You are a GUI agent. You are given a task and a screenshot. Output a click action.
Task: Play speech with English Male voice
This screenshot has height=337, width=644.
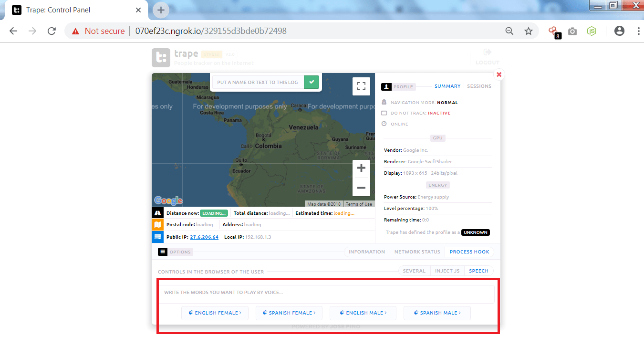click(363, 313)
